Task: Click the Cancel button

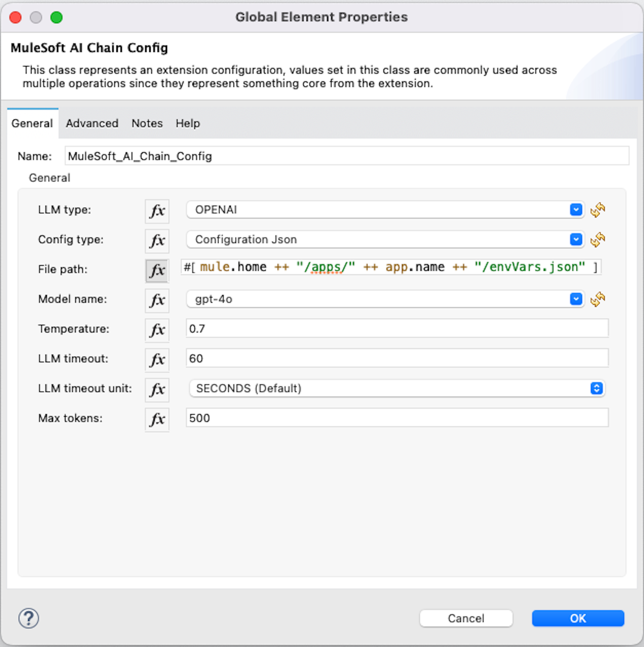Action: click(x=466, y=618)
